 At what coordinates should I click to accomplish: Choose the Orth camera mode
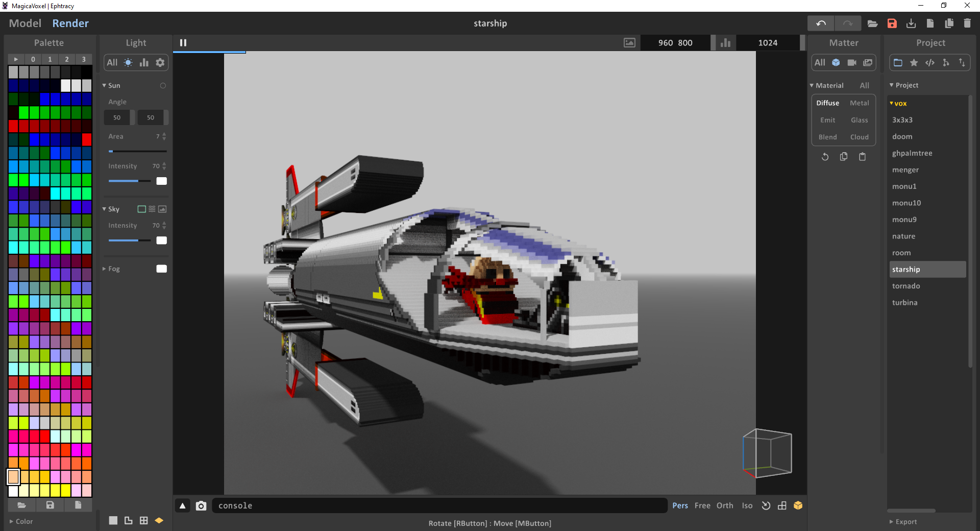tap(725, 505)
